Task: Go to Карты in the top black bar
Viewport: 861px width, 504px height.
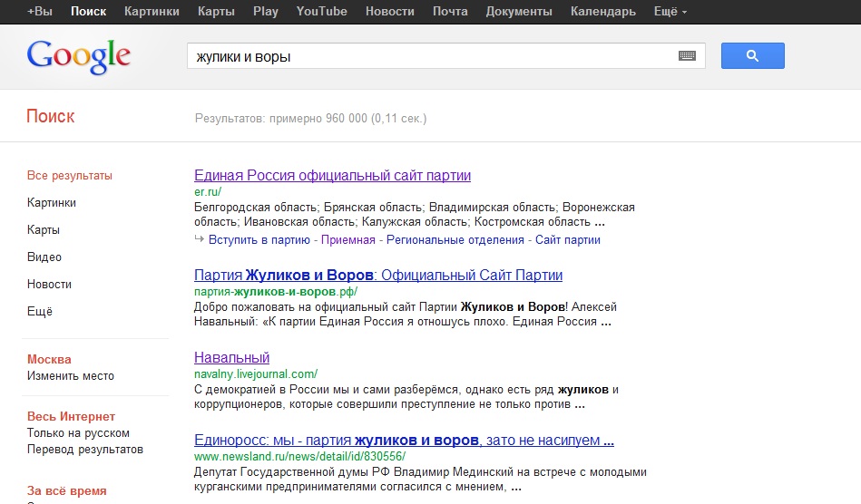Action: point(216,12)
